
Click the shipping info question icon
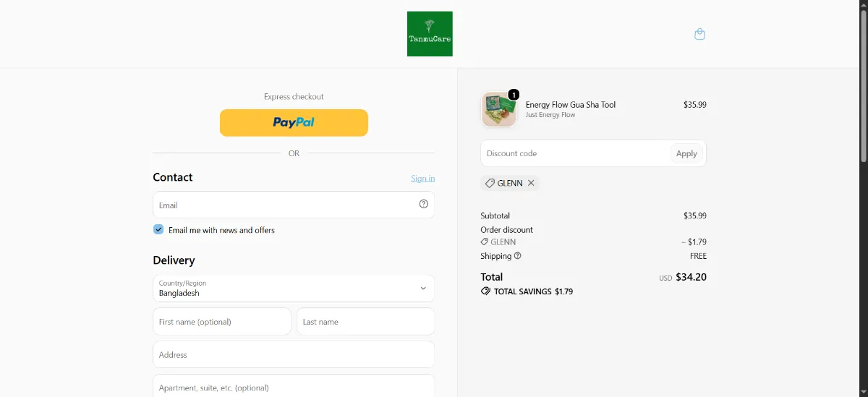click(x=518, y=256)
